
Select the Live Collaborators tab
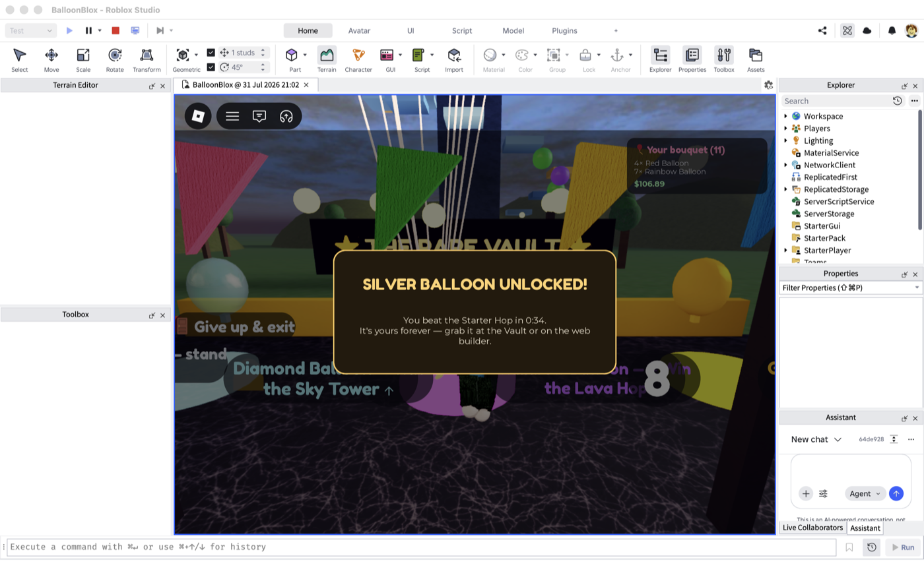click(x=812, y=528)
